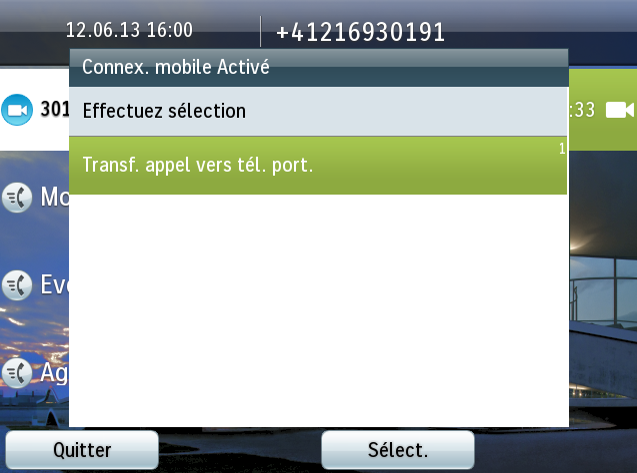Viewport: 637px width, 473px height.
Task: Click the empty white list area in dialog
Action: [318, 310]
